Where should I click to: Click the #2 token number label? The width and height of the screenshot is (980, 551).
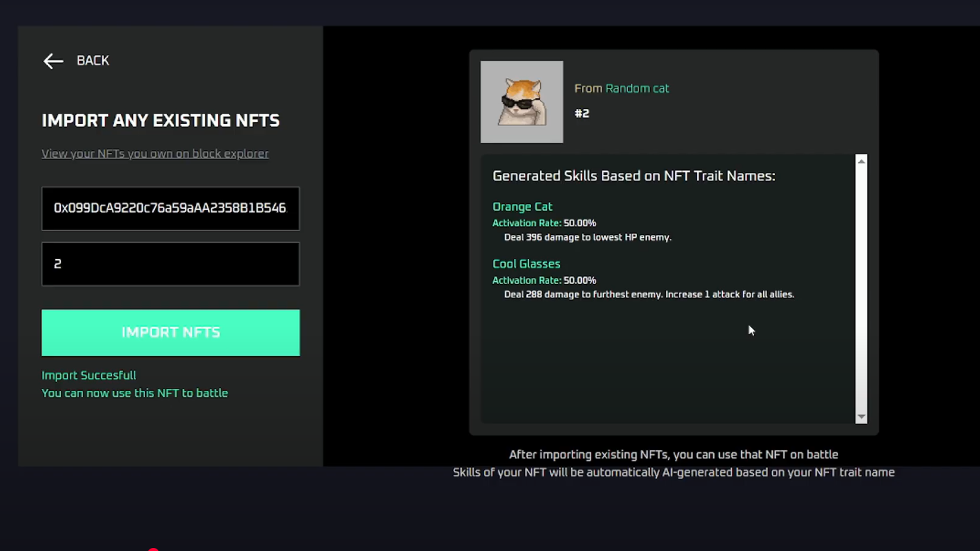point(582,113)
